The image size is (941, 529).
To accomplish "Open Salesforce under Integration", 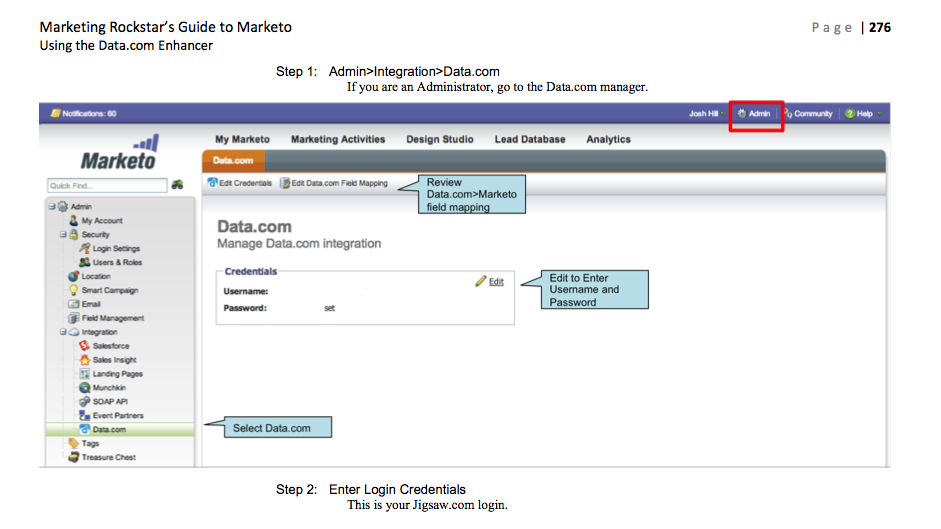I will [111, 346].
